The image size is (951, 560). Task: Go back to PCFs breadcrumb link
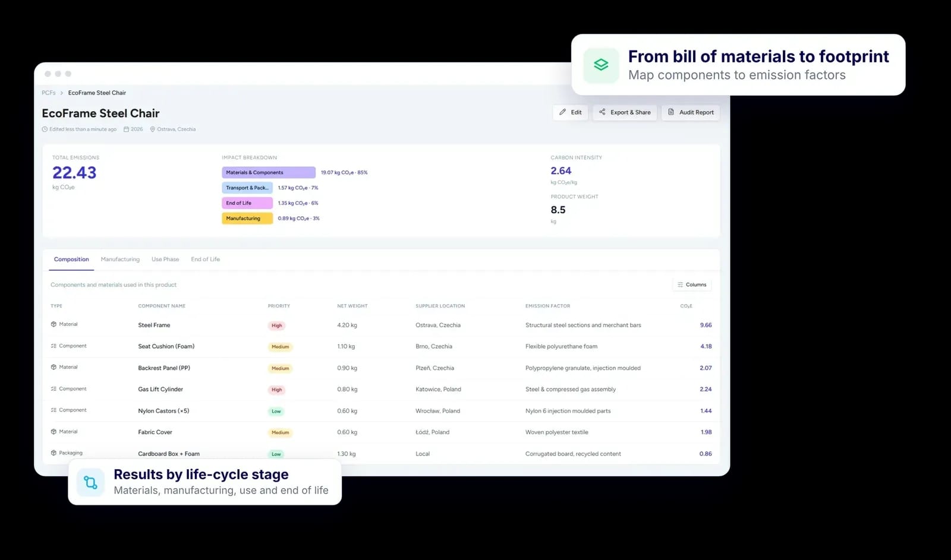tap(49, 93)
